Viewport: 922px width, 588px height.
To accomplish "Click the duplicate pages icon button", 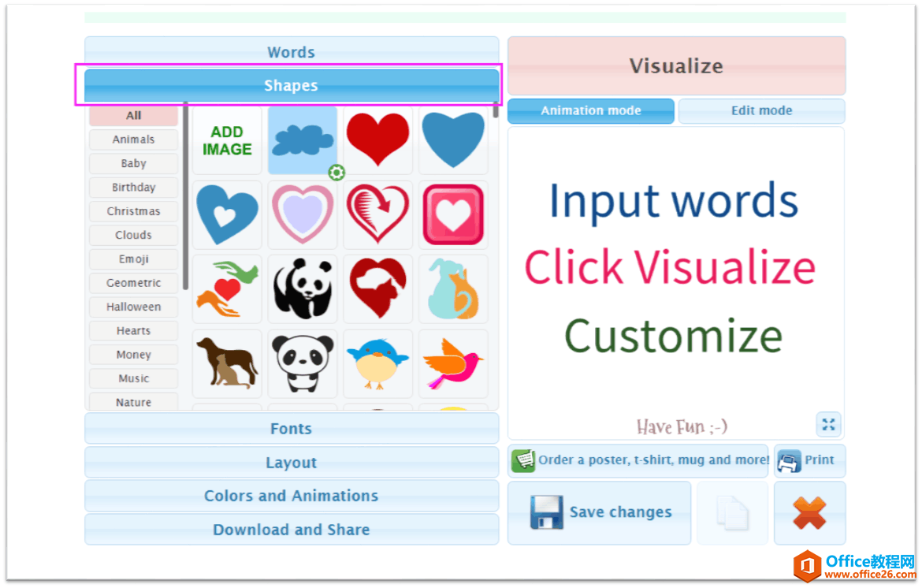I will coord(732,513).
